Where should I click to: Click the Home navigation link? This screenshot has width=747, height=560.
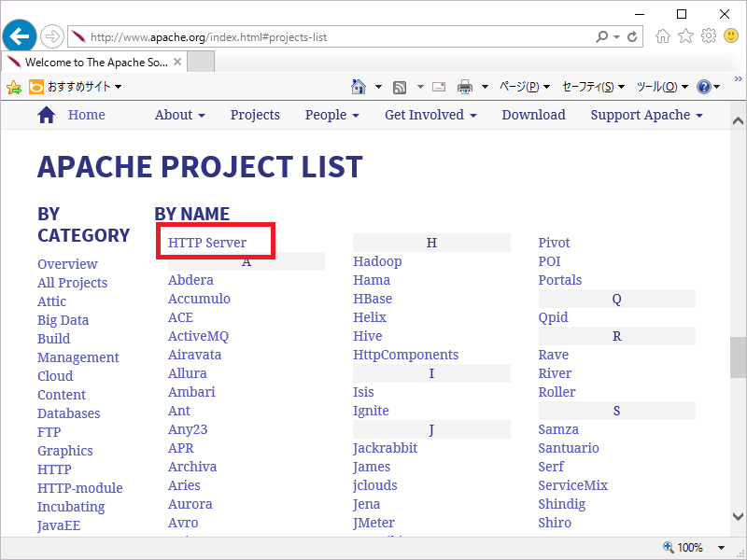coord(86,115)
